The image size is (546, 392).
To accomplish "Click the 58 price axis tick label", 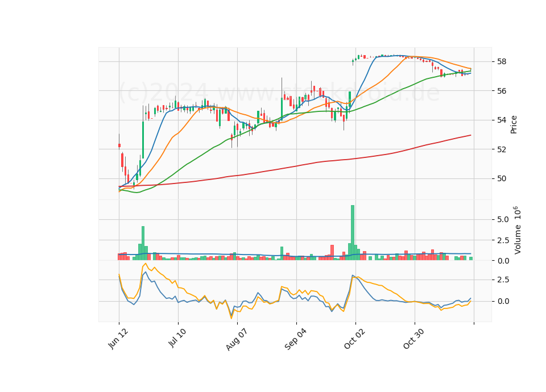I will (x=502, y=62).
